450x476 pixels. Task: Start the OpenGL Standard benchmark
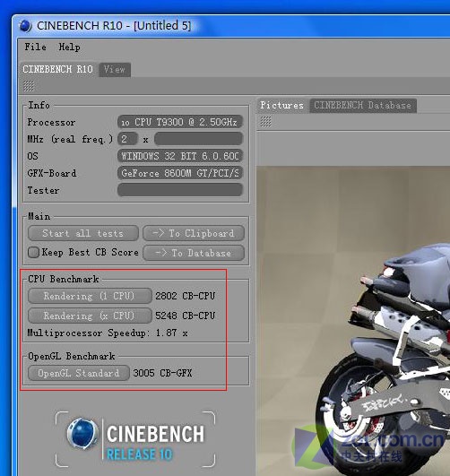(79, 373)
